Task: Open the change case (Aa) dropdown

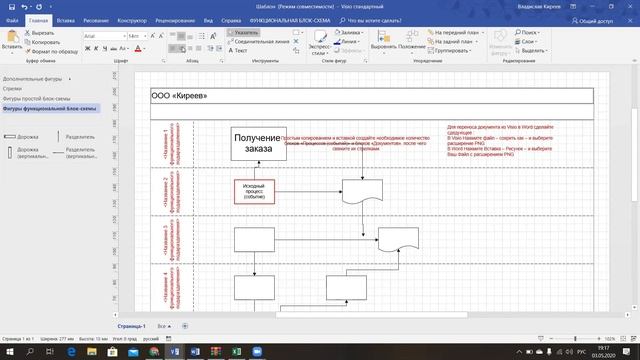Action: pos(124,49)
